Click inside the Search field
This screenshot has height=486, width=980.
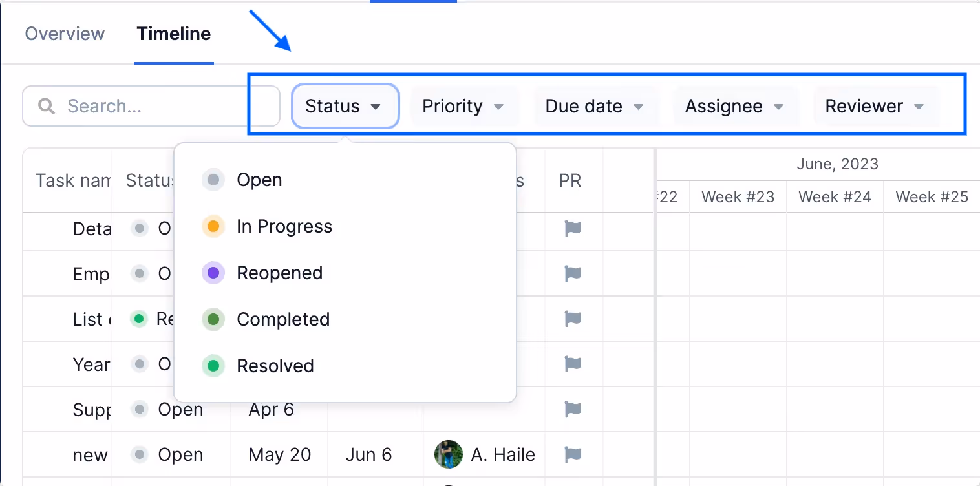[x=149, y=106]
